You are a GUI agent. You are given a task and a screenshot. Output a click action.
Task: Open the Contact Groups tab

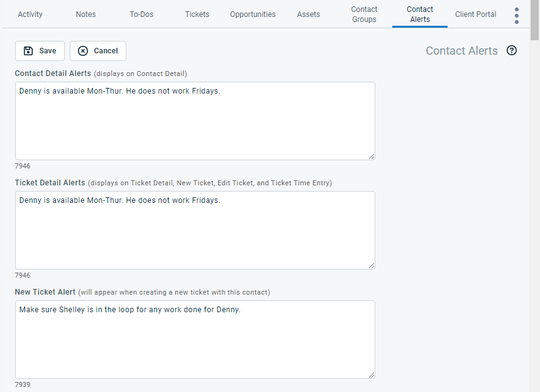point(364,14)
